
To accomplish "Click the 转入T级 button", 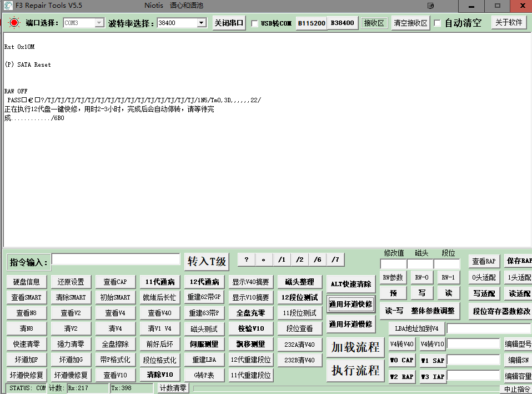I will (207, 261).
